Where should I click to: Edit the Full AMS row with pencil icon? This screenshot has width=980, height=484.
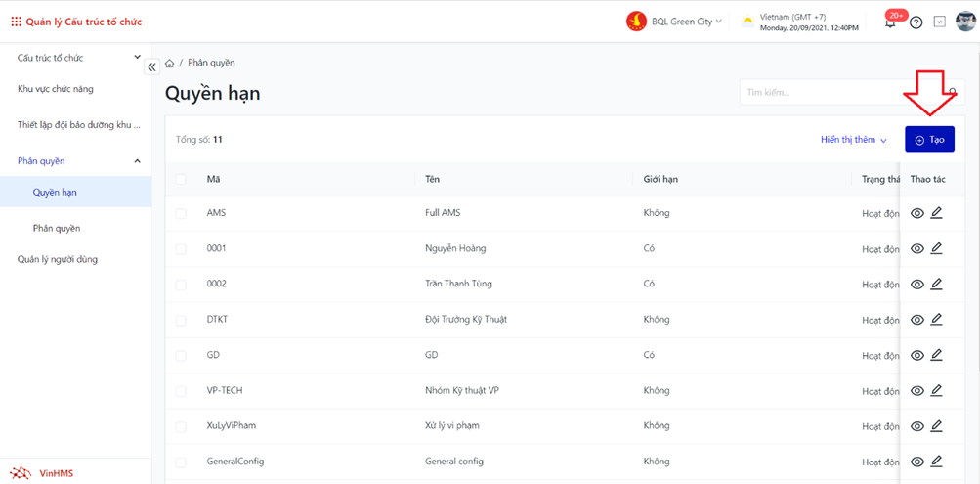pos(936,213)
